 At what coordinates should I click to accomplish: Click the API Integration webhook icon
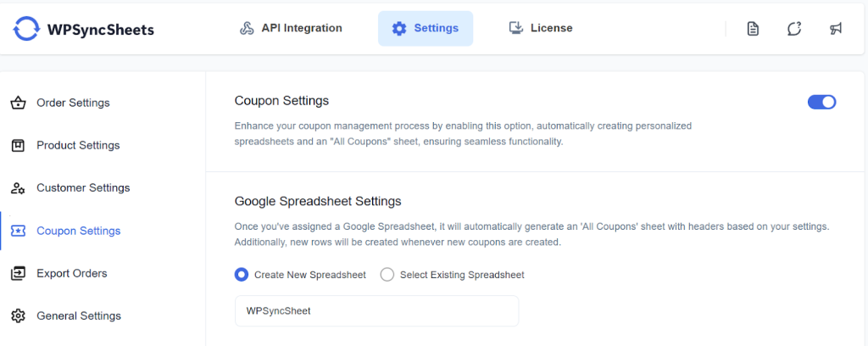[247, 28]
